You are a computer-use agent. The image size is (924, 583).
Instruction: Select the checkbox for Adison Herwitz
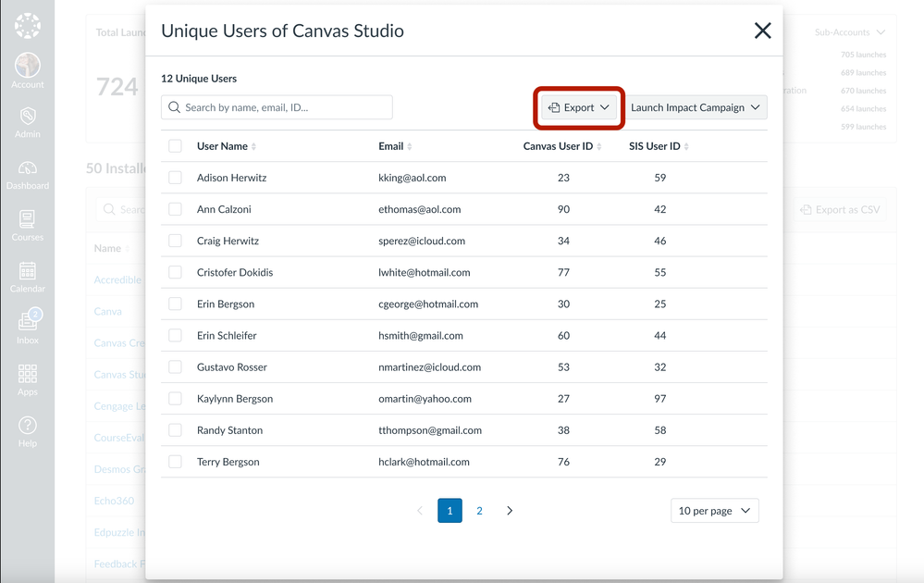(175, 178)
